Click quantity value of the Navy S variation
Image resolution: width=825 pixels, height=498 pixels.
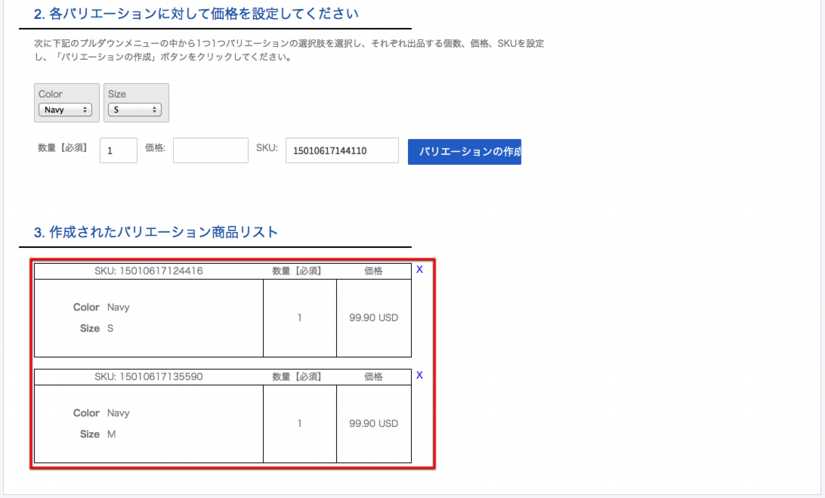tap(299, 318)
